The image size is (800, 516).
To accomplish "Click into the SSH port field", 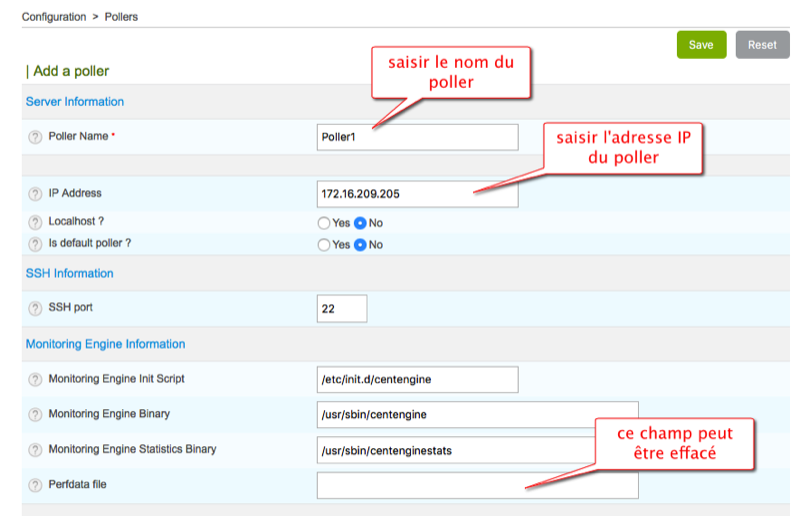I will pos(342,309).
